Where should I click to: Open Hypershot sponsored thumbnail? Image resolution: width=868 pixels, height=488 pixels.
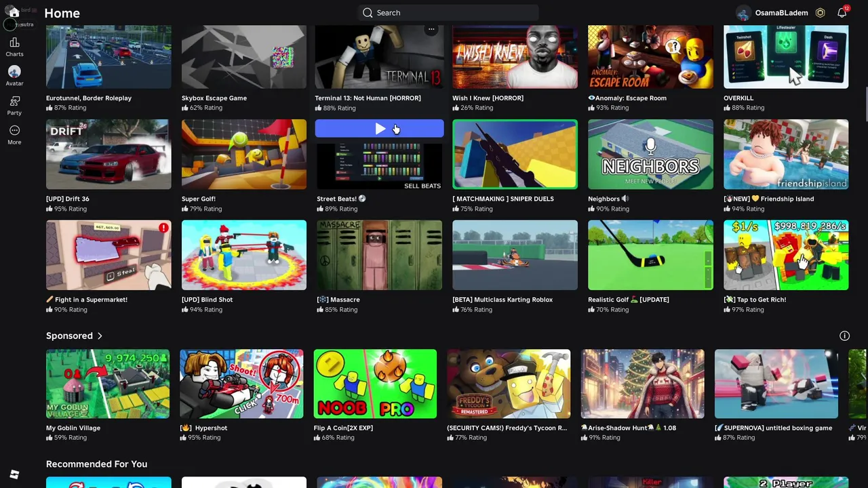pyautogui.click(x=241, y=384)
